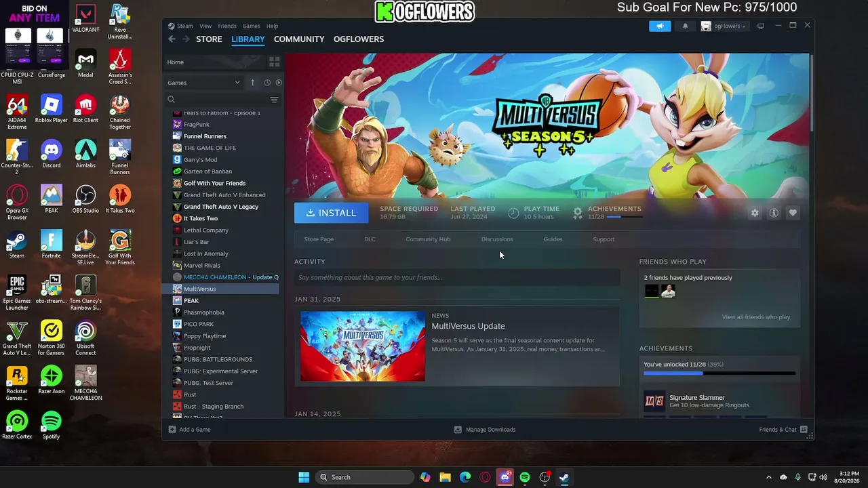Screen dimensions: 868x488
Task: View all friends who play
Action: (756, 317)
